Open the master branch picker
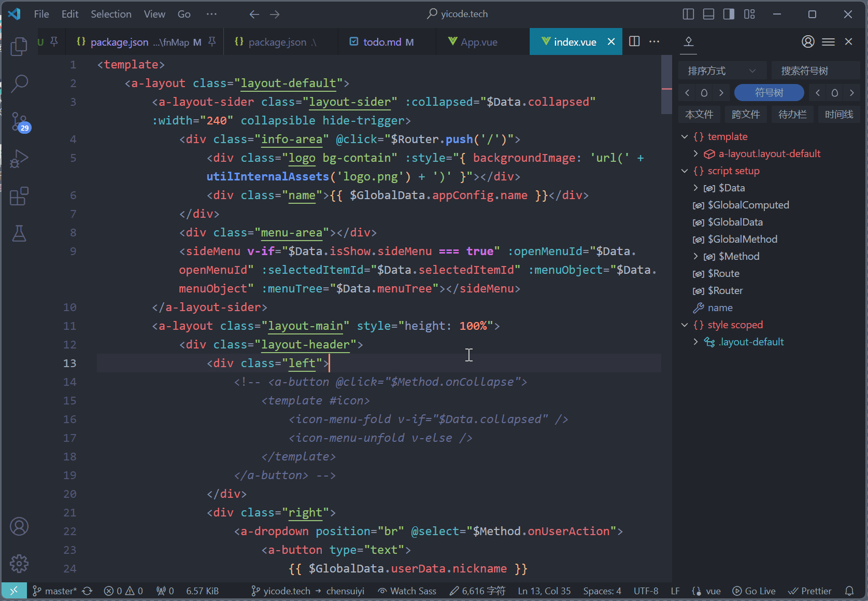868x601 pixels. (54, 591)
